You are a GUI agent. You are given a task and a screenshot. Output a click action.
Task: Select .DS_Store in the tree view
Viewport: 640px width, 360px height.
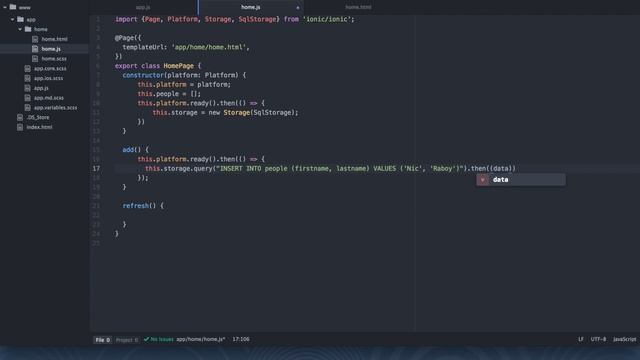click(x=38, y=118)
